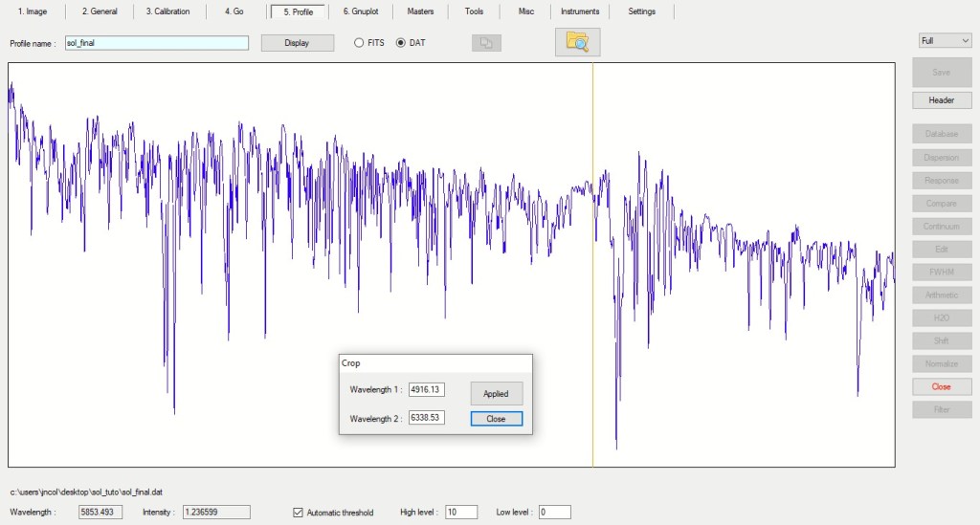Open the Full zoom dropdown
Image resolution: width=980 pixels, height=525 pixels.
coord(945,41)
